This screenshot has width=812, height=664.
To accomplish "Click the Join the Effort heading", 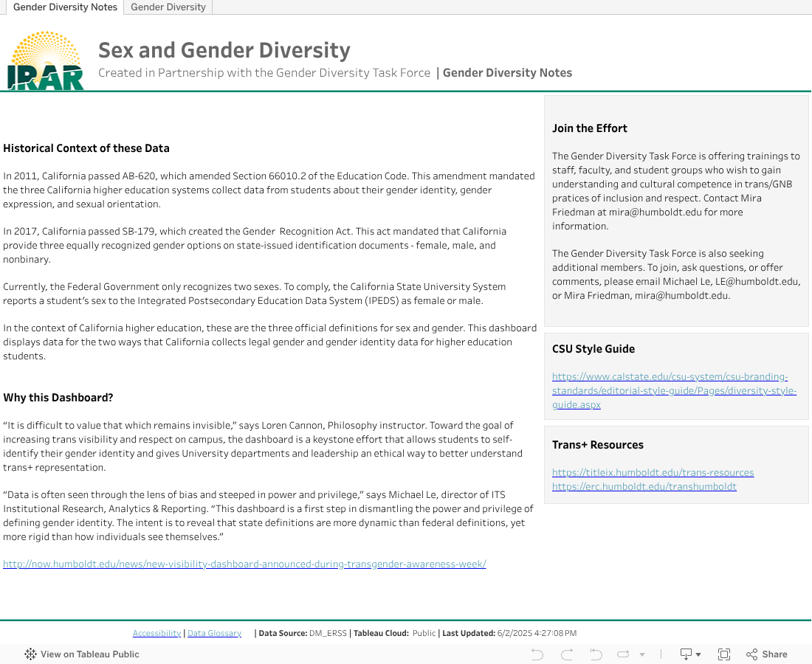I will (x=589, y=128).
